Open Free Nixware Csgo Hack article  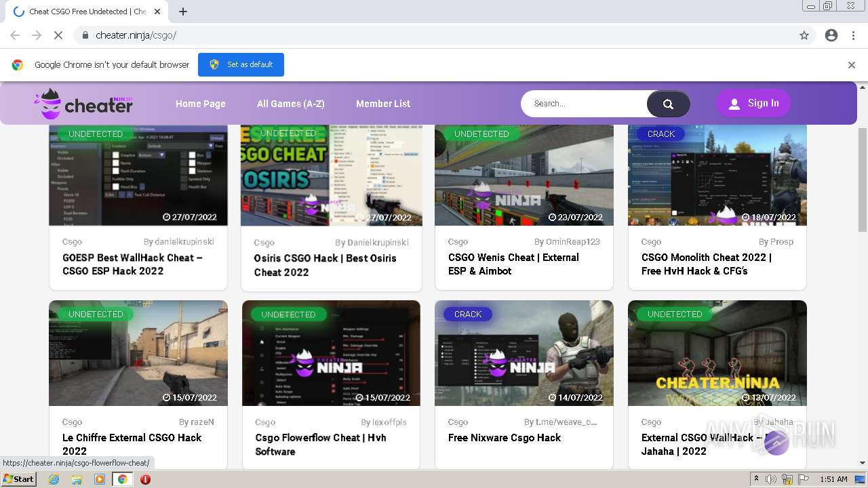tap(505, 438)
